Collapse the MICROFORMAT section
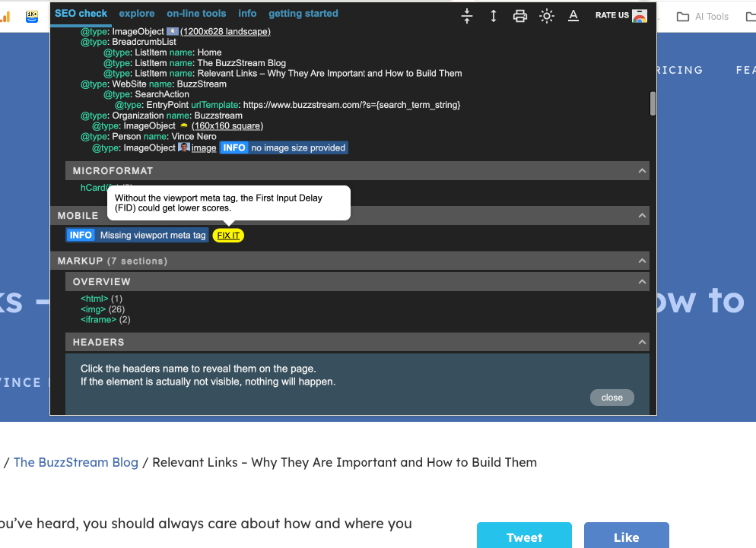This screenshot has height=548, width=756. point(641,171)
